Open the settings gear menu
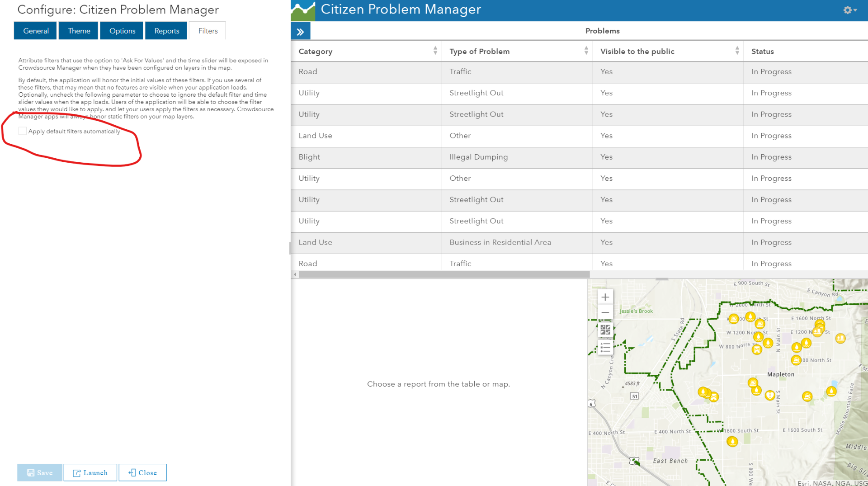Screen dimensions: 868x486 (x=849, y=10)
